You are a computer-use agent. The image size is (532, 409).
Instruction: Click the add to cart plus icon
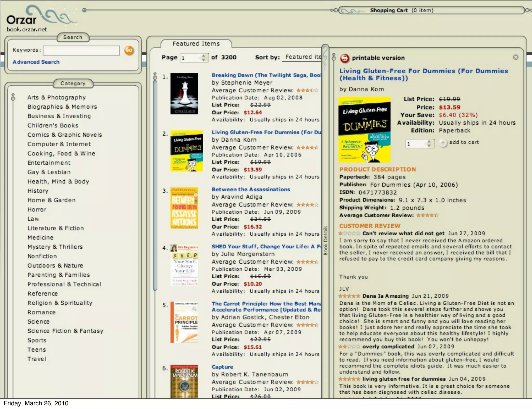point(443,142)
